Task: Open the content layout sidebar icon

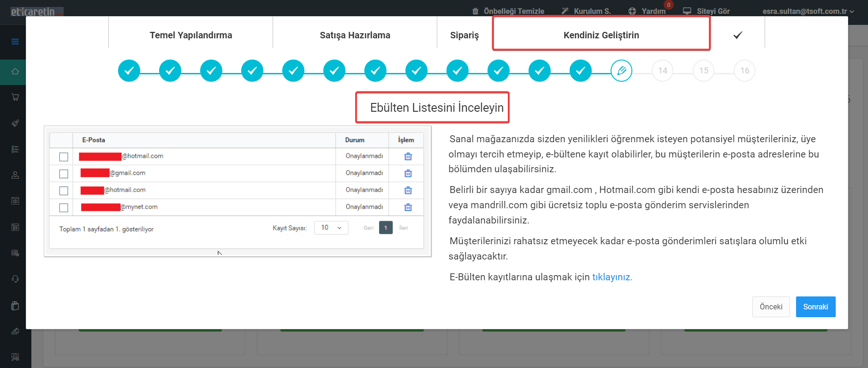Action: pos(15,227)
